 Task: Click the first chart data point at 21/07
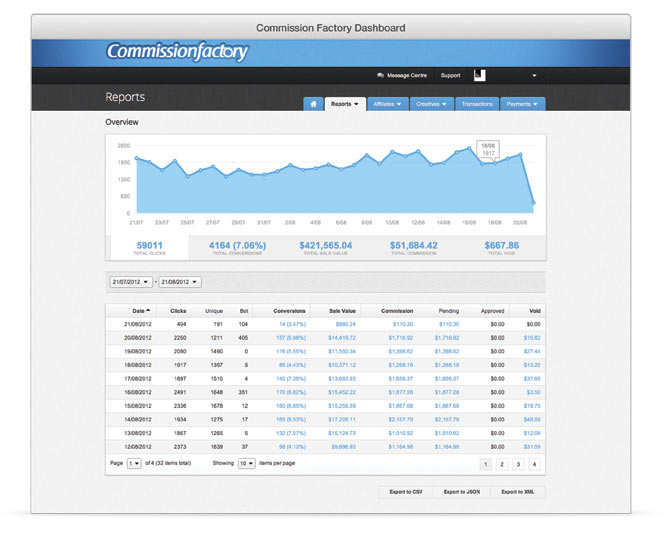point(136,158)
